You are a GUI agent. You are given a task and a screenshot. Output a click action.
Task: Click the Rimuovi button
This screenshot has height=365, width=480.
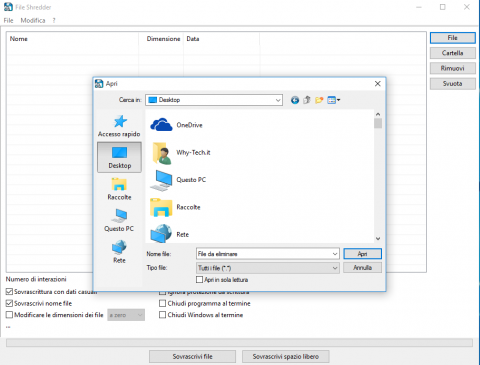click(x=453, y=68)
